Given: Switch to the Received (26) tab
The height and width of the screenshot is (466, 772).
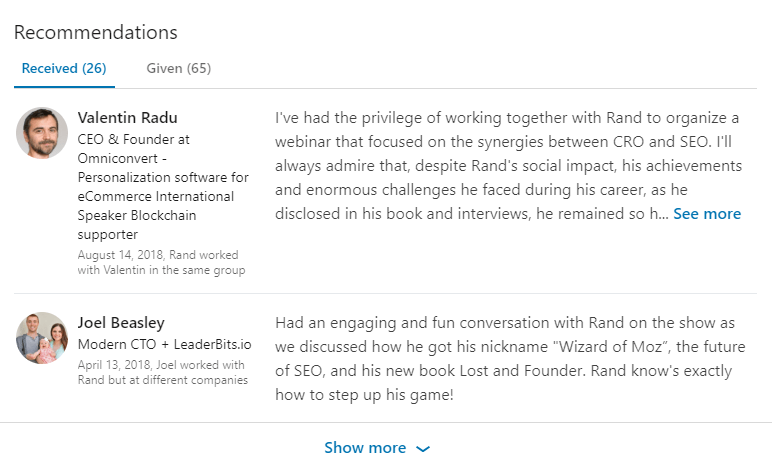Looking at the screenshot, I should coord(64,68).
